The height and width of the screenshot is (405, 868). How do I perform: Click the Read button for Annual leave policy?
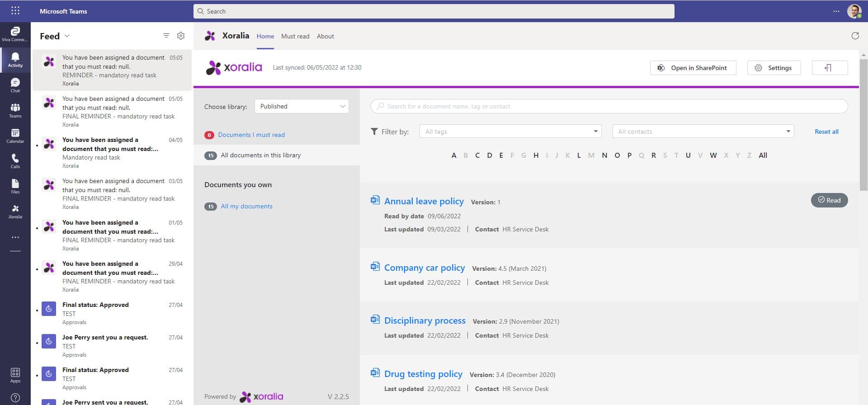coord(829,200)
